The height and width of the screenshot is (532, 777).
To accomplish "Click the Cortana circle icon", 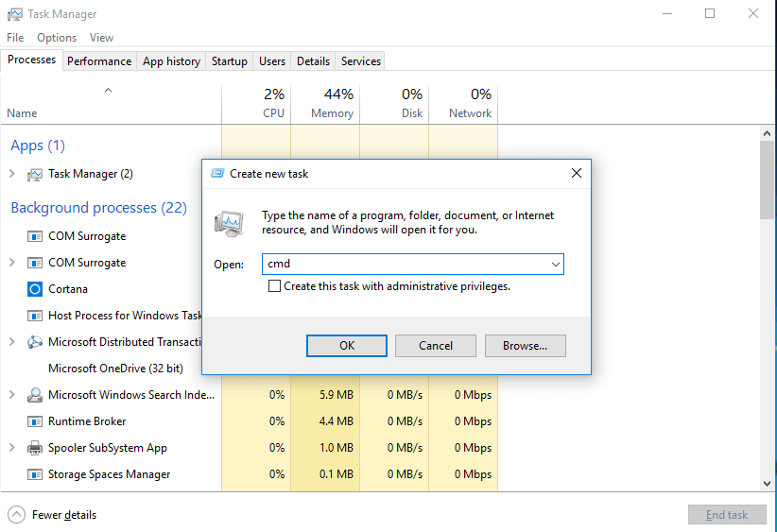I will [35, 289].
